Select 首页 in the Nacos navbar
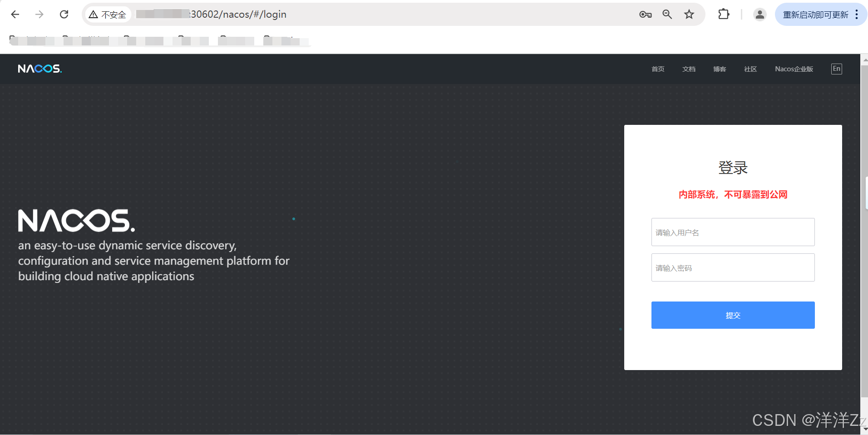This screenshot has height=435, width=868. click(657, 69)
